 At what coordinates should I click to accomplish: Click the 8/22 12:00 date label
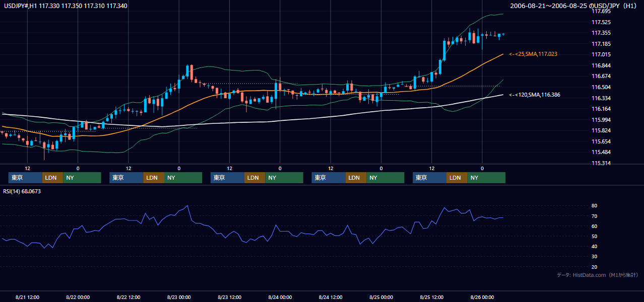click(x=128, y=297)
